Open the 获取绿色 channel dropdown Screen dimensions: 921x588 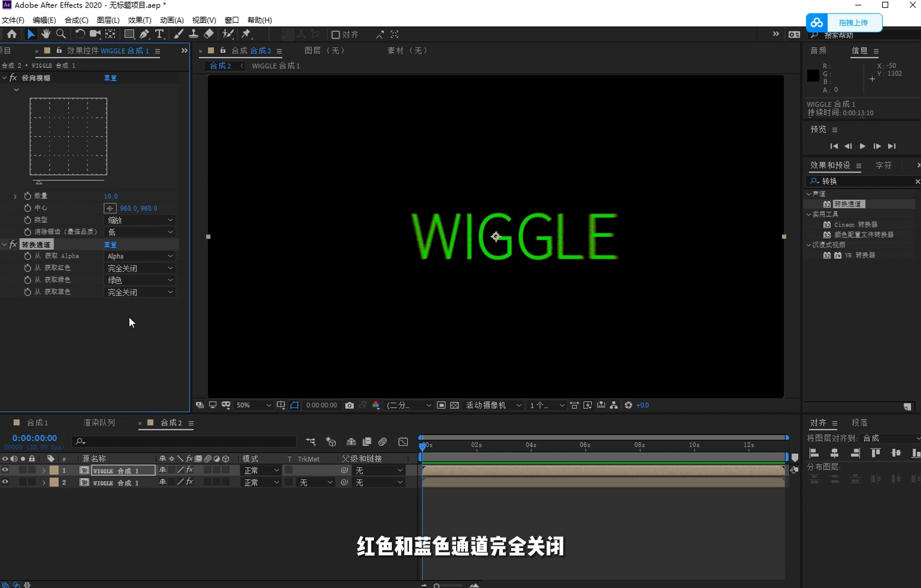coord(139,280)
